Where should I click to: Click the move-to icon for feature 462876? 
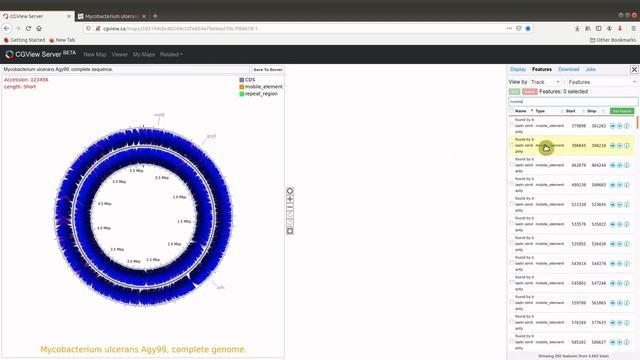click(612, 165)
